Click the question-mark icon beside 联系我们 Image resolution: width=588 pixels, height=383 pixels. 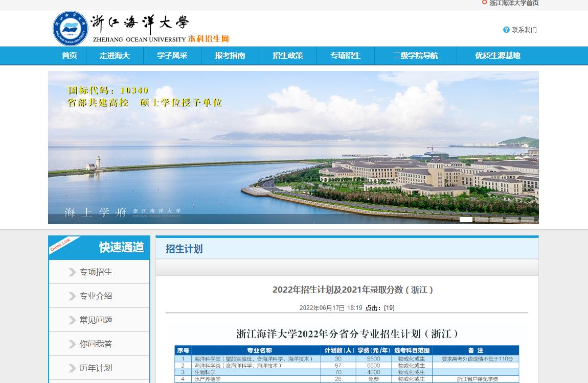[x=506, y=30]
